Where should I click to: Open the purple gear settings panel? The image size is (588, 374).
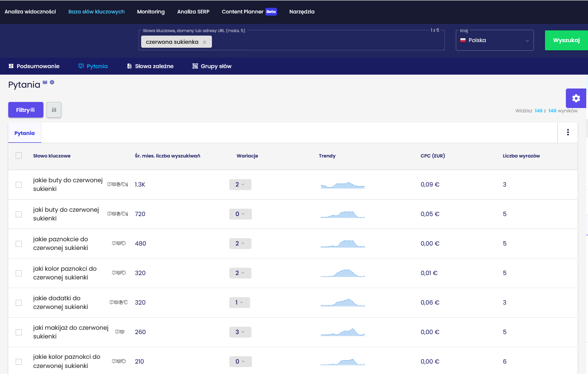click(576, 98)
